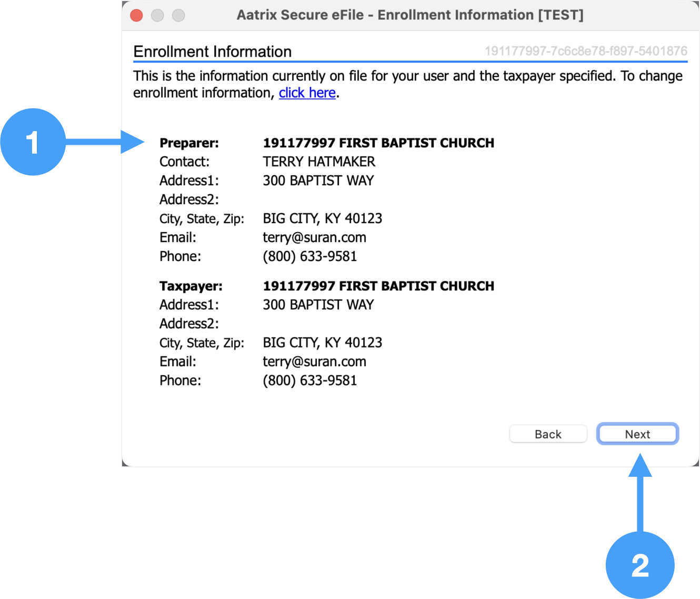Click the window title bar text
700x599 pixels.
[x=409, y=15]
